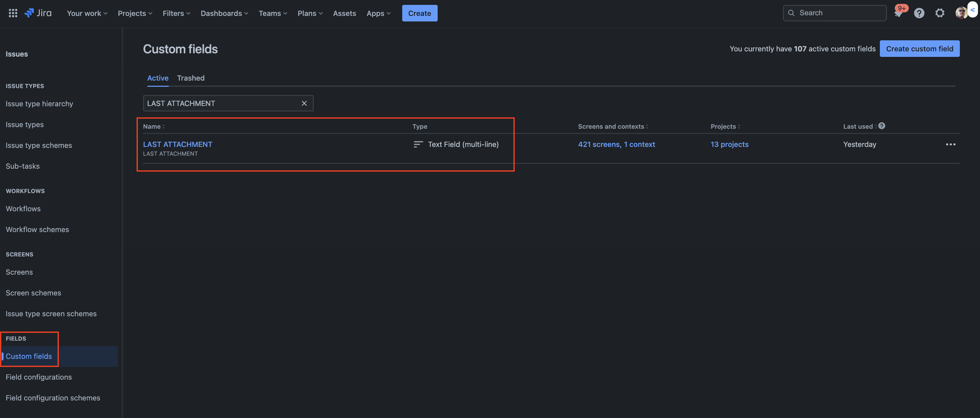Screen dimensions: 980x418
Task: Open the notifications bell
Action: pyautogui.click(x=898, y=14)
